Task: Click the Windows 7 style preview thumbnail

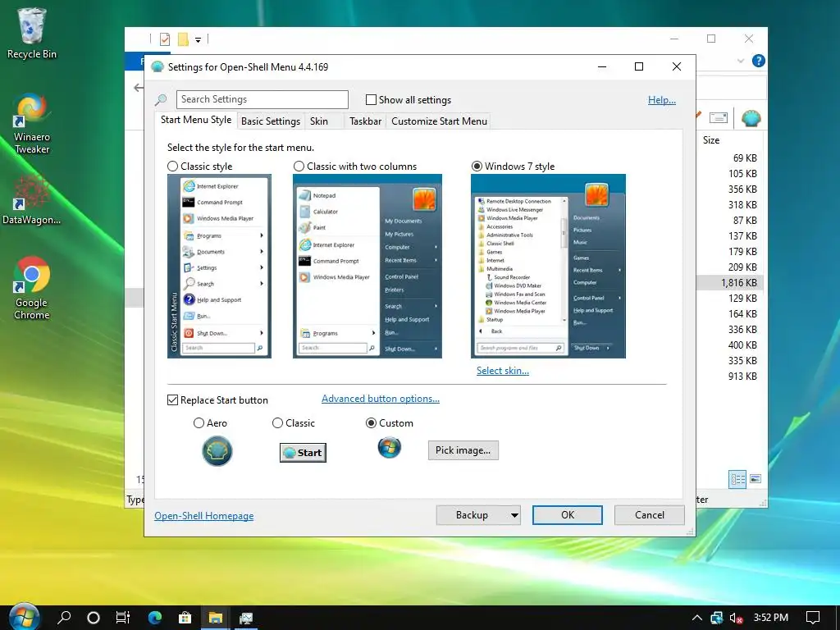Action: pyautogui.click(x=548, y=267)
